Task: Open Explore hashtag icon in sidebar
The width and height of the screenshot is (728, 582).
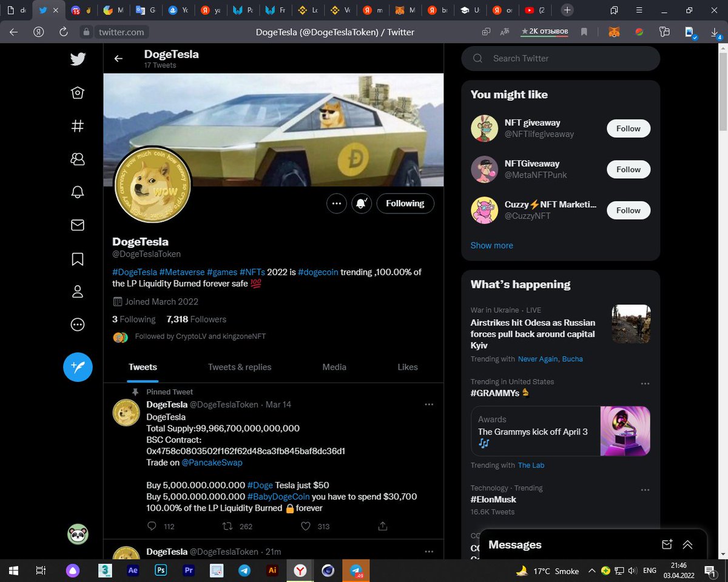Action: [x=78, y=126]
